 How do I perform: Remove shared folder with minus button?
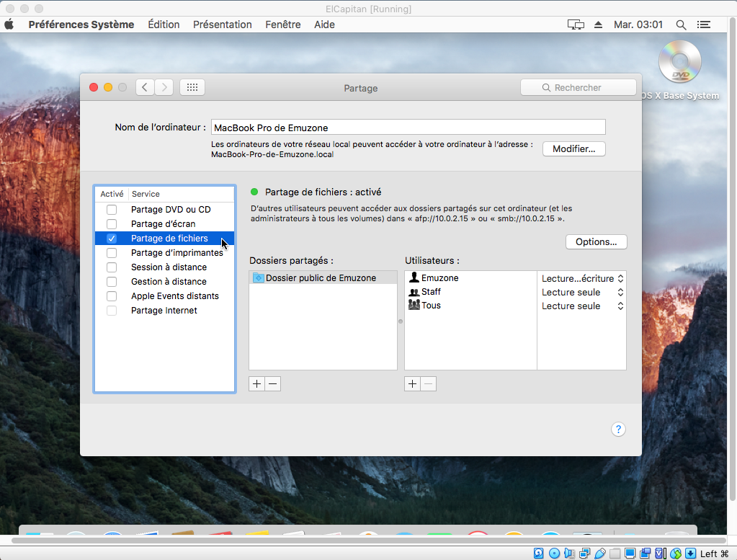point(272,383)
